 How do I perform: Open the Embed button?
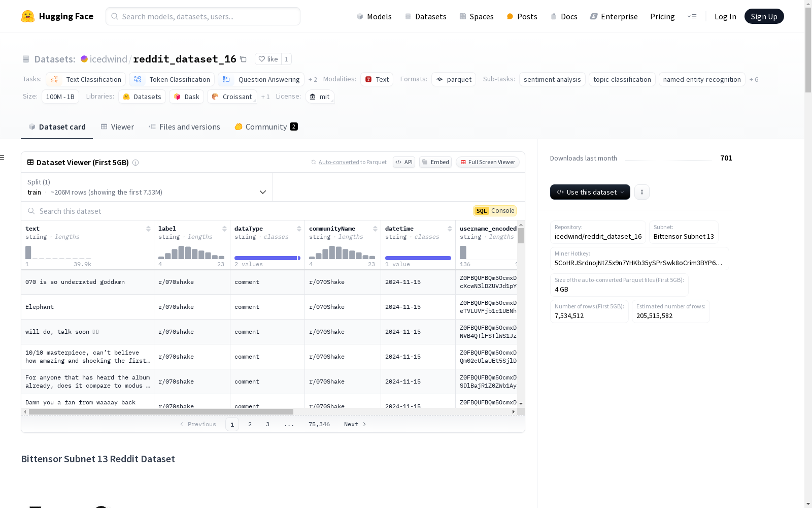point(435,162)
